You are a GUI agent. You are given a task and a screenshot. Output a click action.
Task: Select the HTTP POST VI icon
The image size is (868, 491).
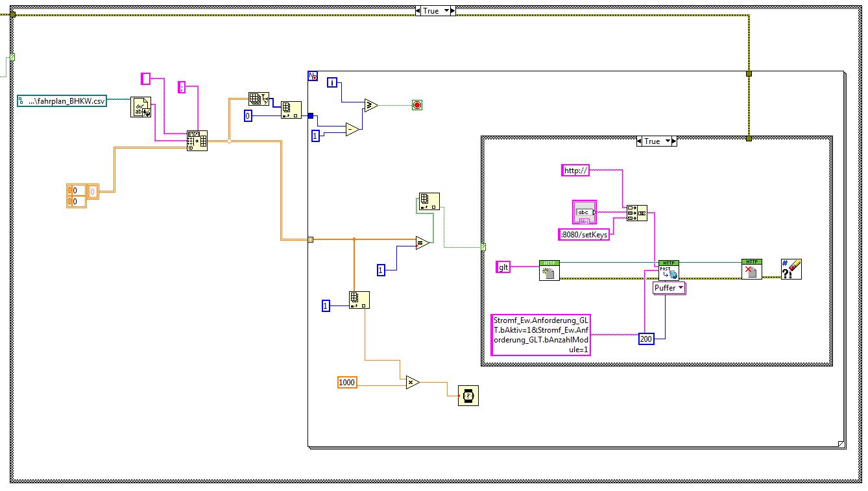(668, 270)
